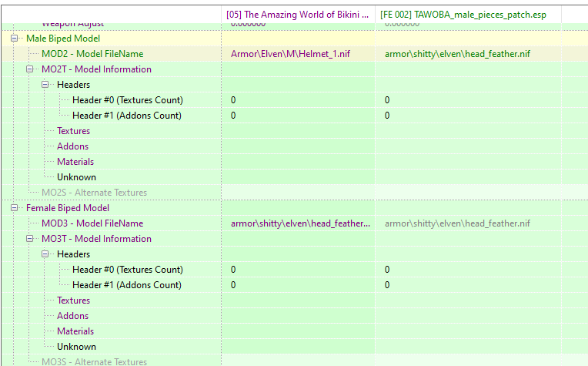Viewport: 588px width, 366px height.
Task: Select the Bikini plugin column header
Action: pyautogui.click(x=298, y=15)
